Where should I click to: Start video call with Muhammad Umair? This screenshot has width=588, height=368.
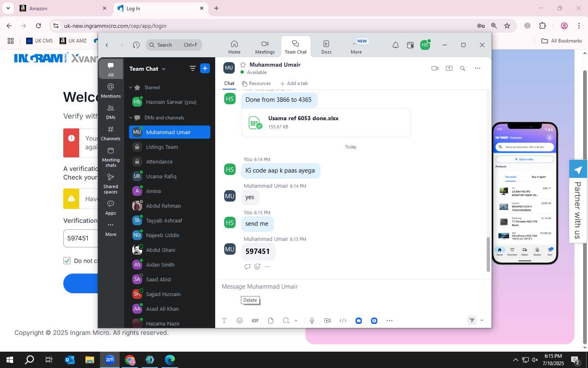tap(435, 68)
